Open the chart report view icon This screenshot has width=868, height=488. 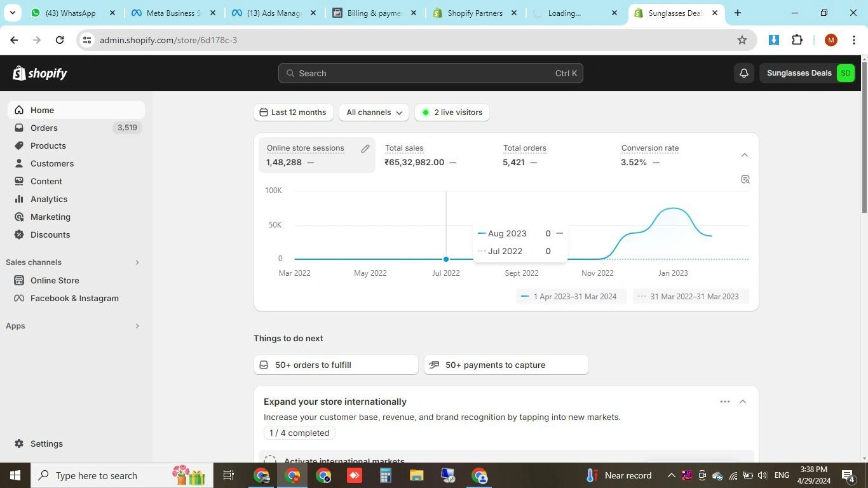pos(745,179)
